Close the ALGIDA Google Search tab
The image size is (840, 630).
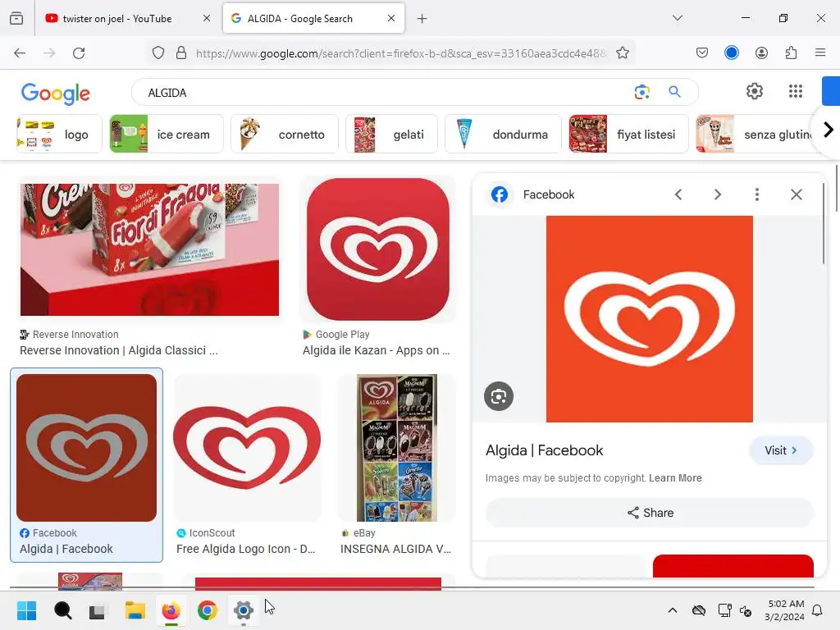point(391,18)
